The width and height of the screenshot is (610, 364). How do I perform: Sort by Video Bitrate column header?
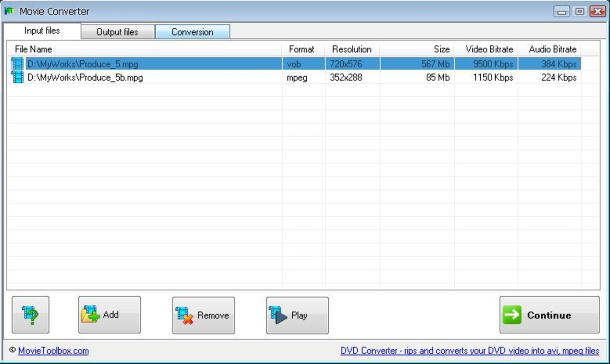pos(486,49)
